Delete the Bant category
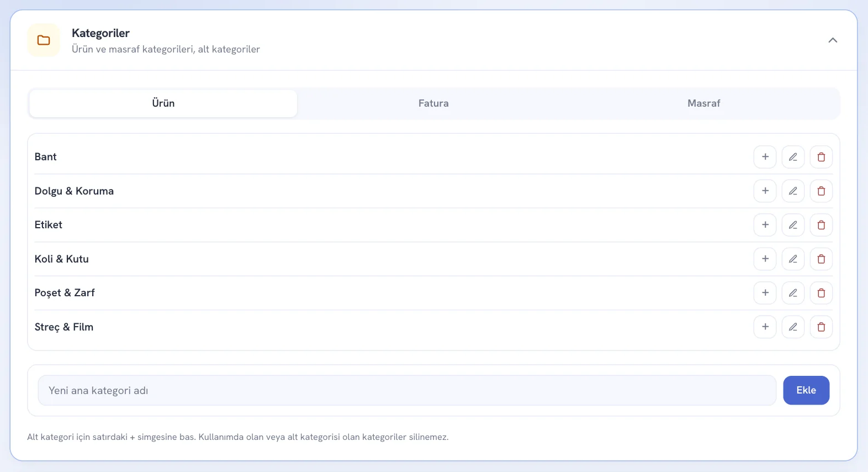The image size is (868, 472). 821,157
